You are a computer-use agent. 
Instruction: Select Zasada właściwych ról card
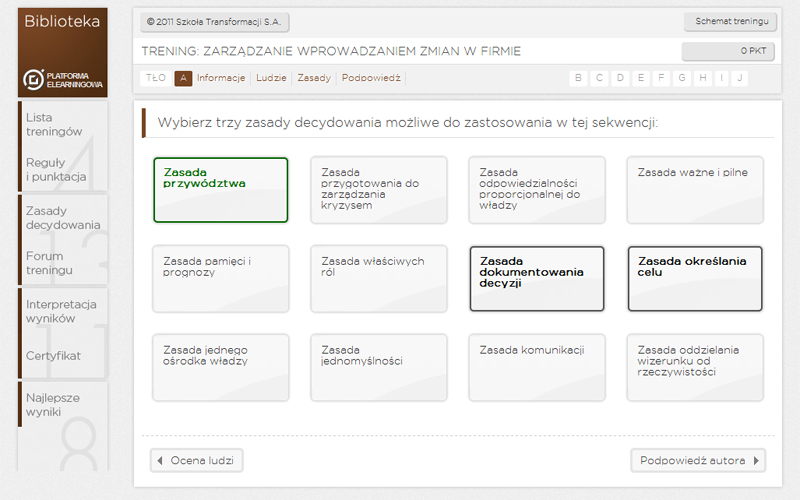pyautogui.click(x=379, y=279)
